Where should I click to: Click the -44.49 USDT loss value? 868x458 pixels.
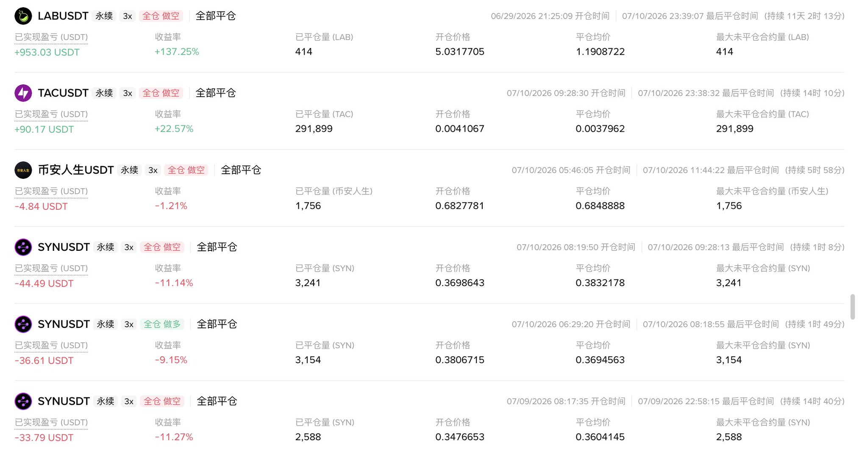coord(44,283)
